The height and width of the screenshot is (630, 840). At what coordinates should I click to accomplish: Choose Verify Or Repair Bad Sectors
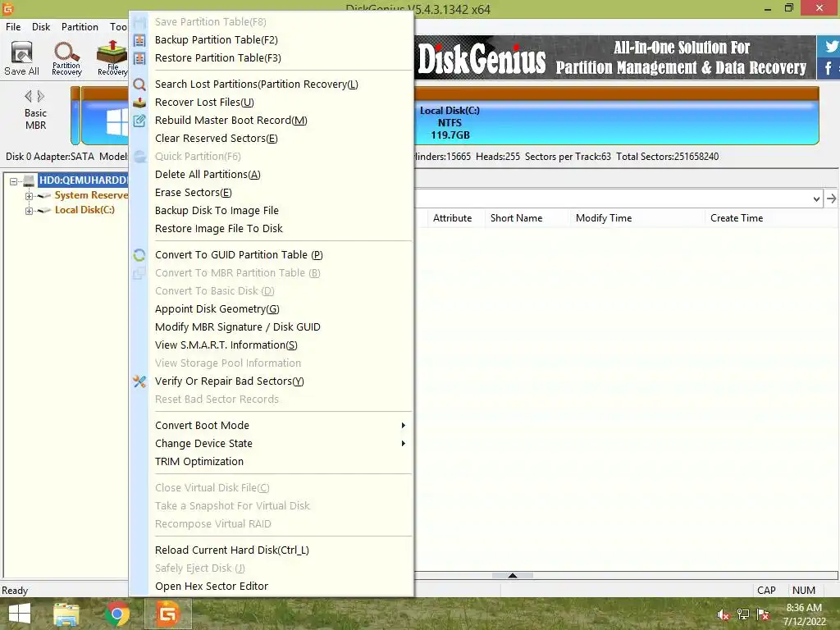pyautogui.click(x=230, y=381)
